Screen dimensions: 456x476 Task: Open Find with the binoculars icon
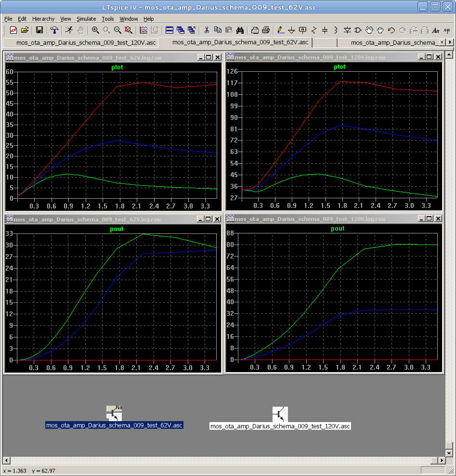[240, 30]
